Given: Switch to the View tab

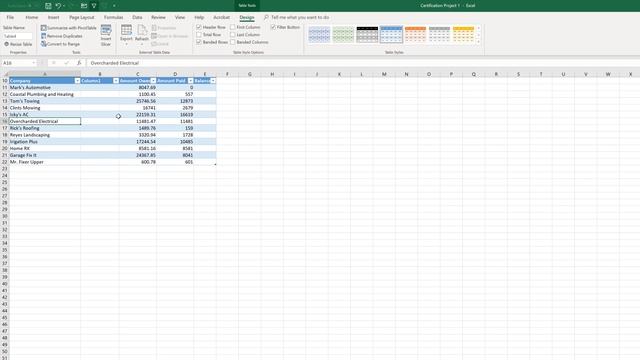Looking at the screenshot, I should 180,17.
